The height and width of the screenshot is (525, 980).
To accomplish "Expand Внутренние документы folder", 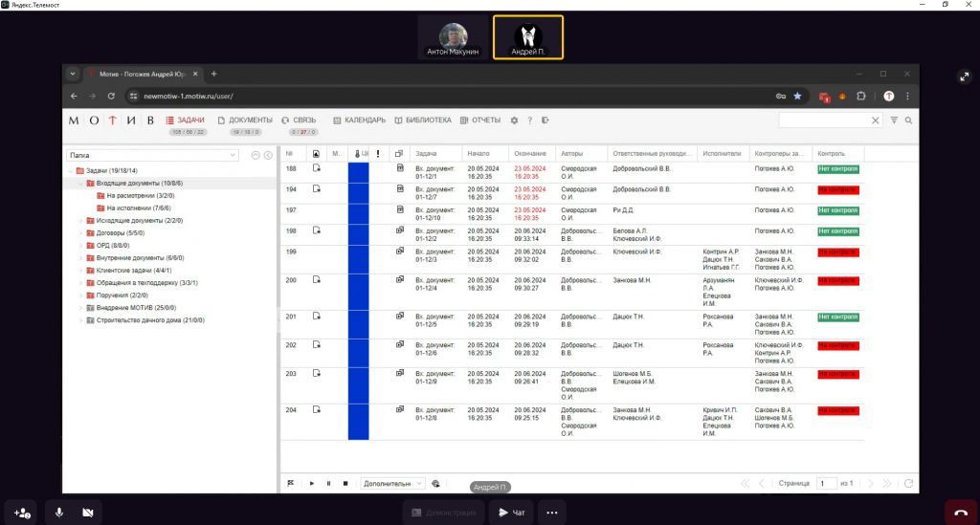I will click(x=80, y=258).
